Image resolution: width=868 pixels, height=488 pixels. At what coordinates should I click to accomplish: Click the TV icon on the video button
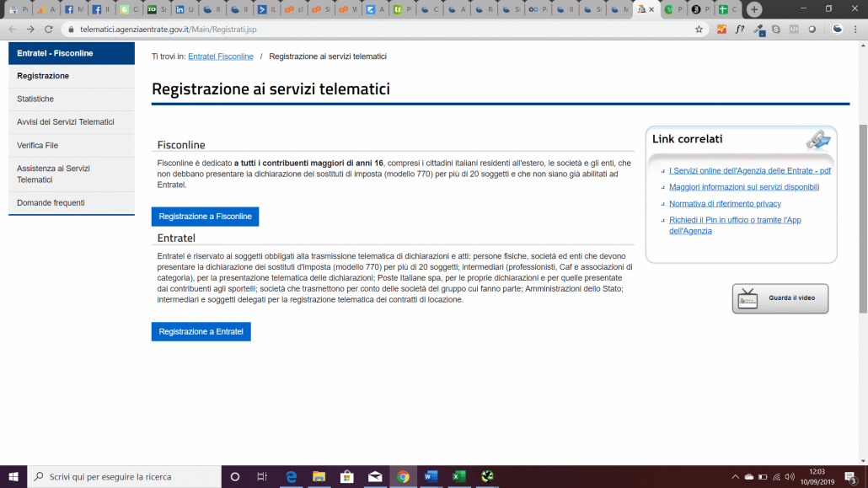pyautogui.click(x=747, y=298)
